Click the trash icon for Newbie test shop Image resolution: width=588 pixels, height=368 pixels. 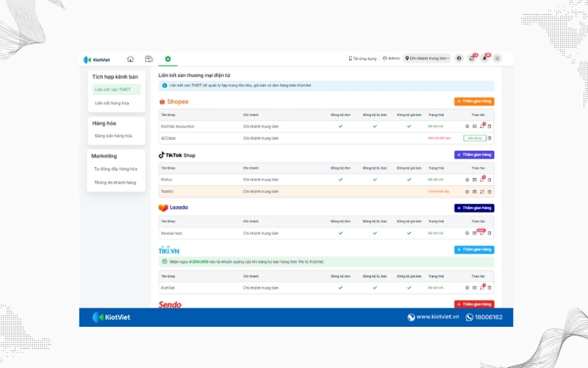click(490, 233)
